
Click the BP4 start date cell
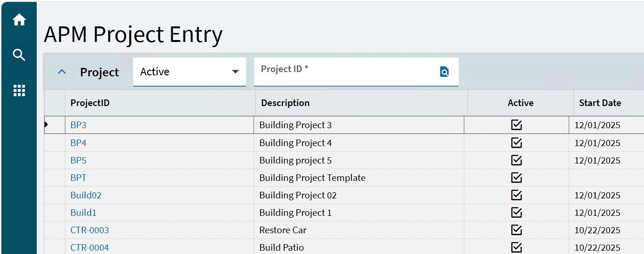606,142
